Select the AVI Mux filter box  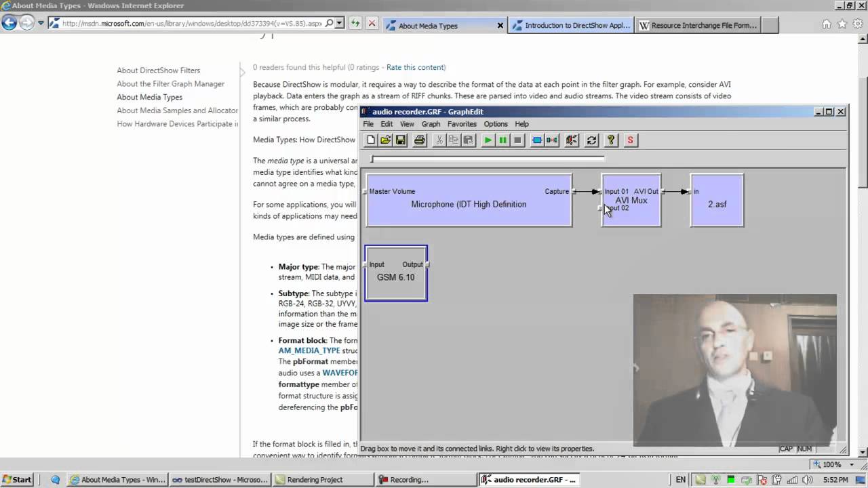[x=631, y=201]
